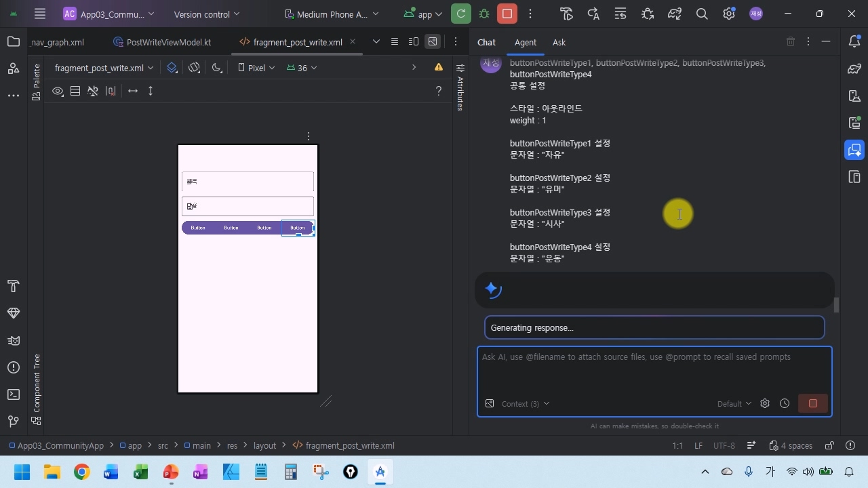Switch editor to Design view mode
This screenshot has height=488, width=868.
coord(433,42)
